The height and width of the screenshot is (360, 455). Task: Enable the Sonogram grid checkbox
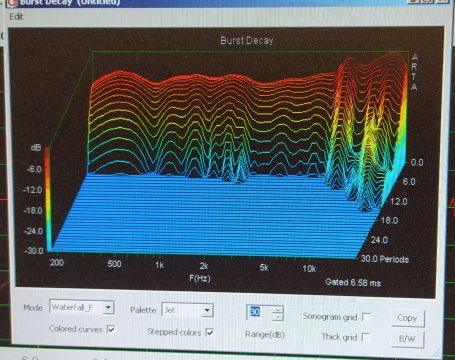[x=366, y=317]
